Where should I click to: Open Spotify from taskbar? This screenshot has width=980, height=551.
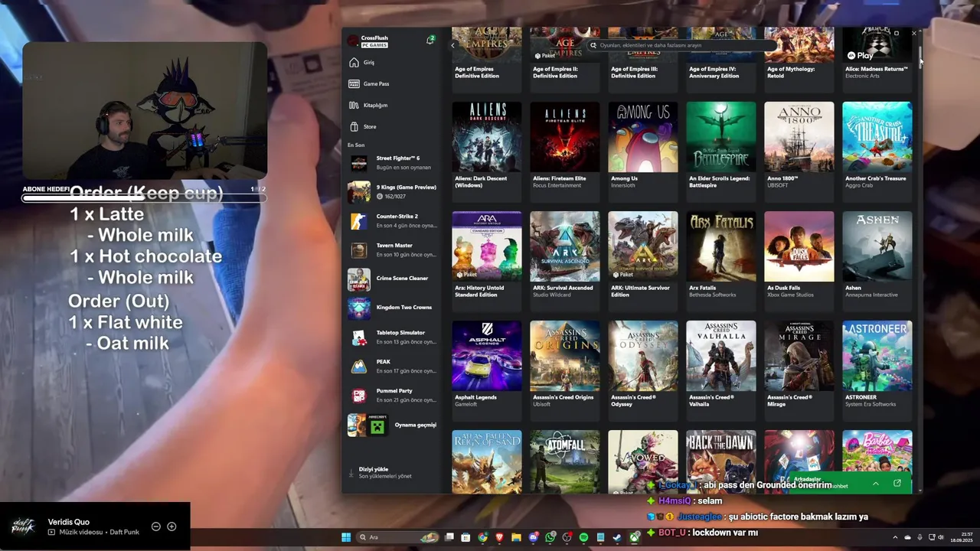[583, 537]
